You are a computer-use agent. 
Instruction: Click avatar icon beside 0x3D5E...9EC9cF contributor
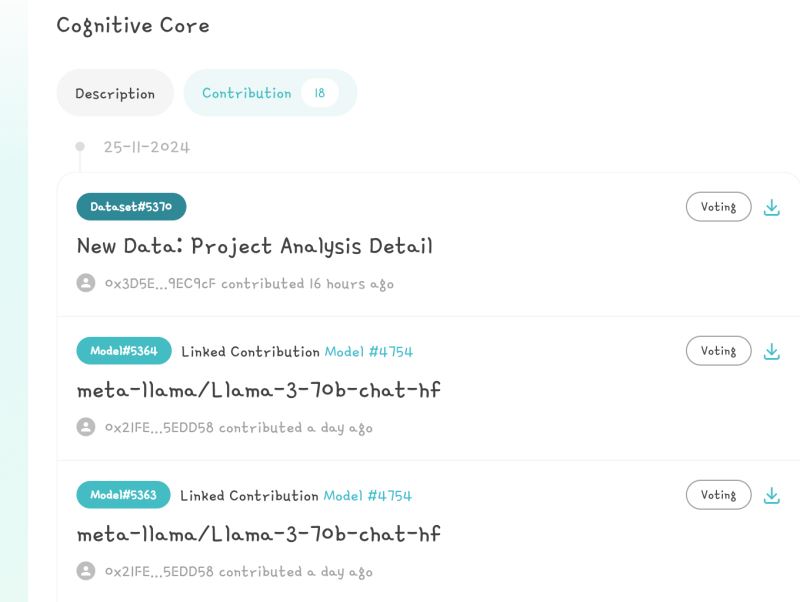click(86, 283)
